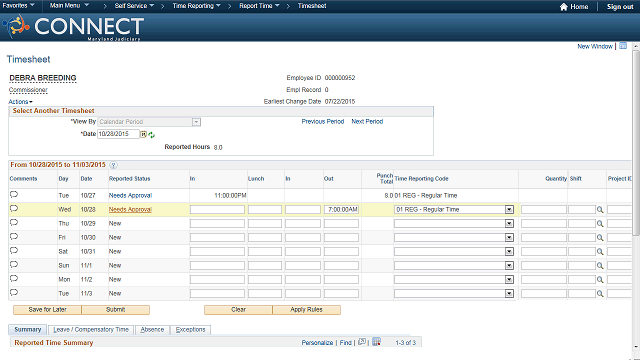The width and height of the screenshot is (640, 360).
Task: Open comment bubble for Sun 11/1 row
Action: pos(14,264)
